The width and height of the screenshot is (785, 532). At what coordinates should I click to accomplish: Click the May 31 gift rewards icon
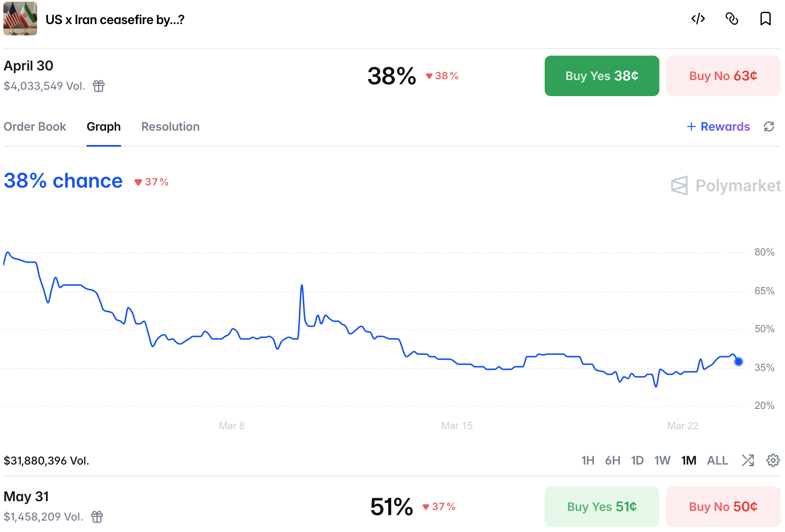[x=97, y=517]
